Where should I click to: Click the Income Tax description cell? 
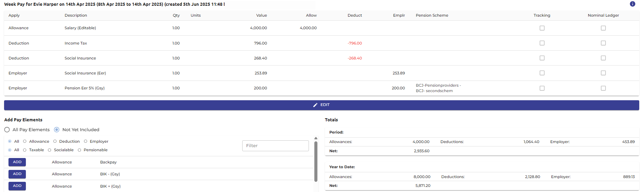[x=76, y=43]
